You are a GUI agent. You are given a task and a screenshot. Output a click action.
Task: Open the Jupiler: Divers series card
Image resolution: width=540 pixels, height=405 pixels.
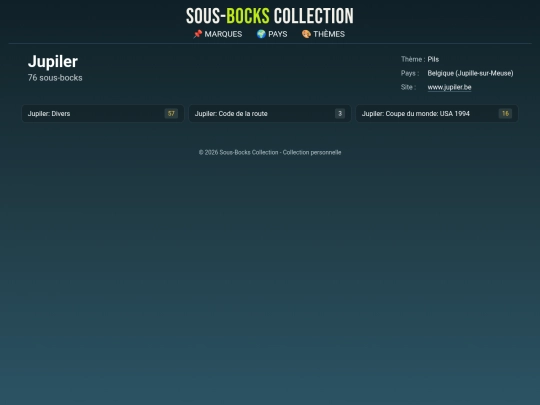[103, 113]
